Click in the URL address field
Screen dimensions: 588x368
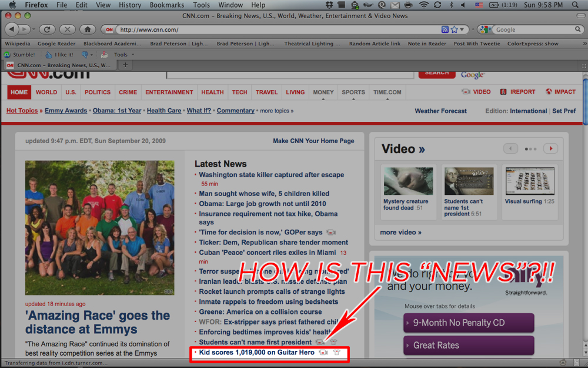[278, 29]
